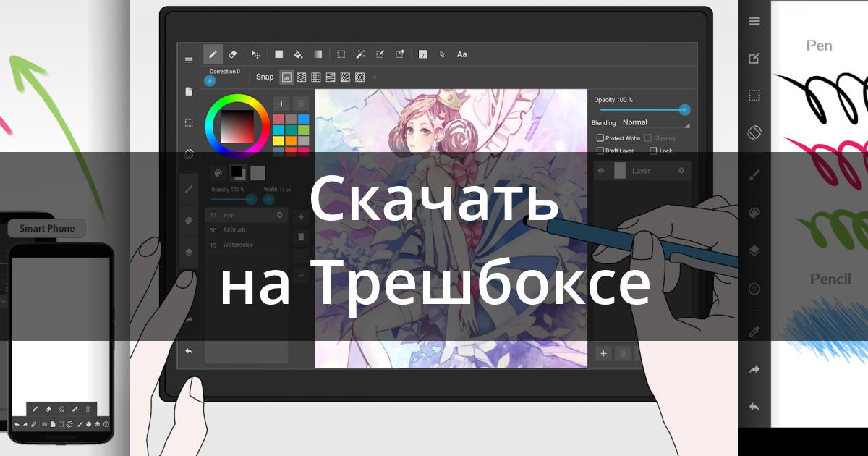
Task: Open the rotate canvas icon in tablet sidebar
Action: [189, 153]
